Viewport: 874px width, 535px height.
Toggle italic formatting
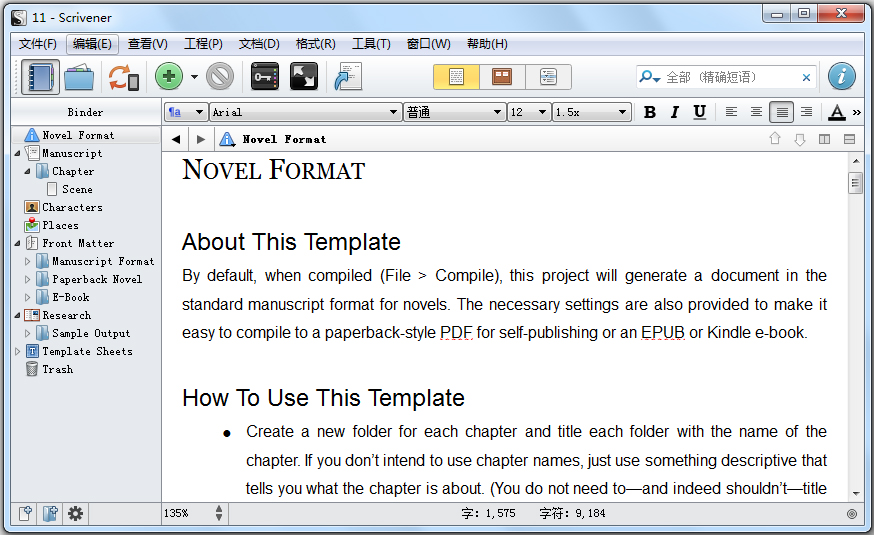click(674, 112)
